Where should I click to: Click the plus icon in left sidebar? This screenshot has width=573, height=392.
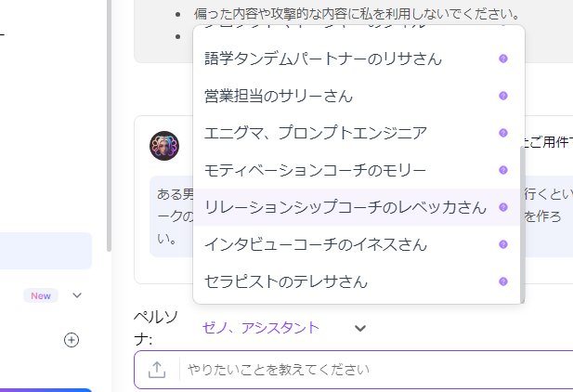(x=72, y=340)
